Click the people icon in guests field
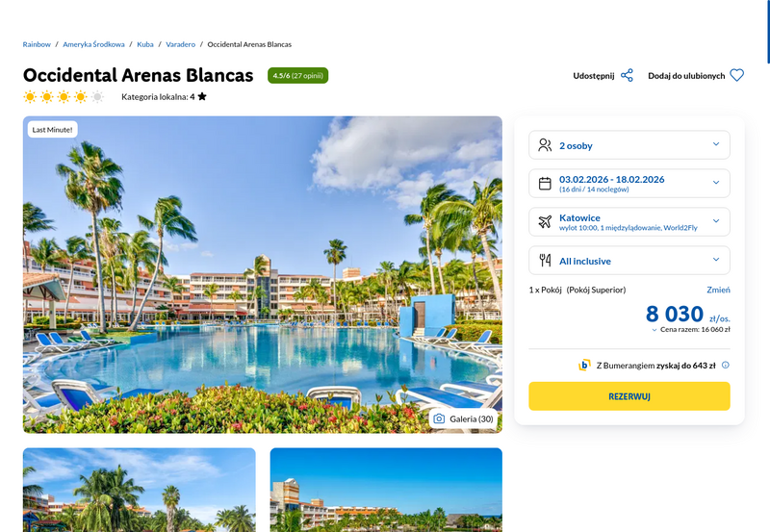 click(545, 145)
